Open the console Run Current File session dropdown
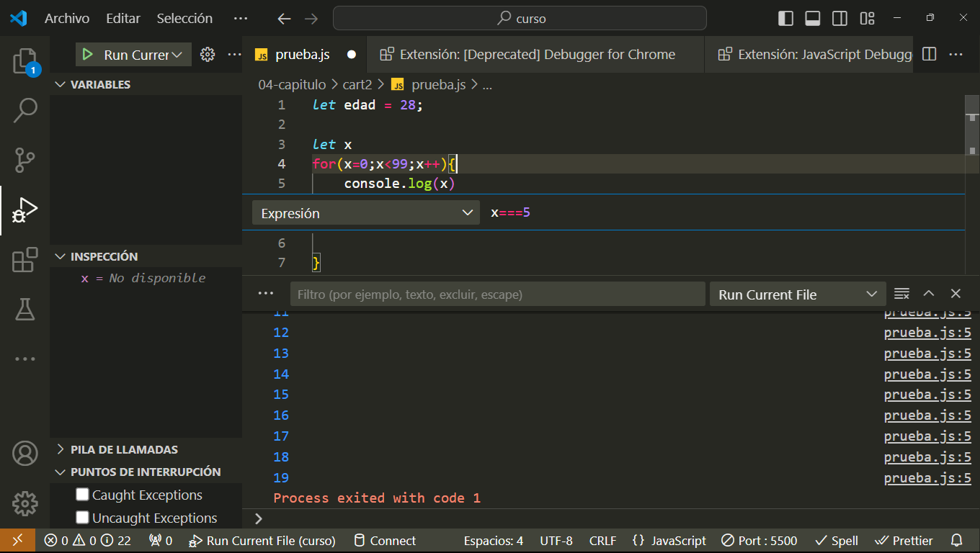This screenshot has height=553, width=980. [798, 294]
